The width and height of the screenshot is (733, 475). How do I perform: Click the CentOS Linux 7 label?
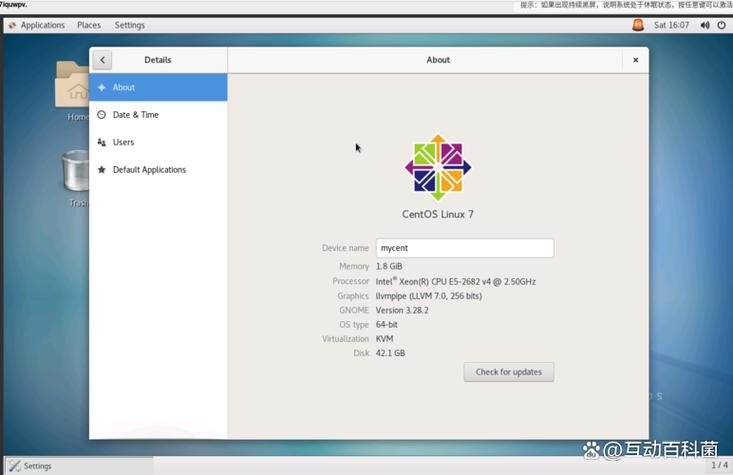438,214
